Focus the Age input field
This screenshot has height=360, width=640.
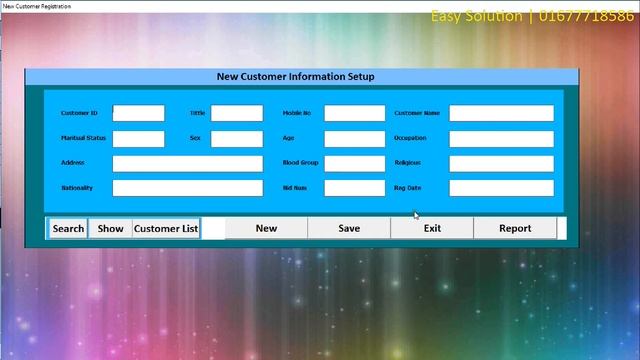pyautogui.click(x=355, y=139)
